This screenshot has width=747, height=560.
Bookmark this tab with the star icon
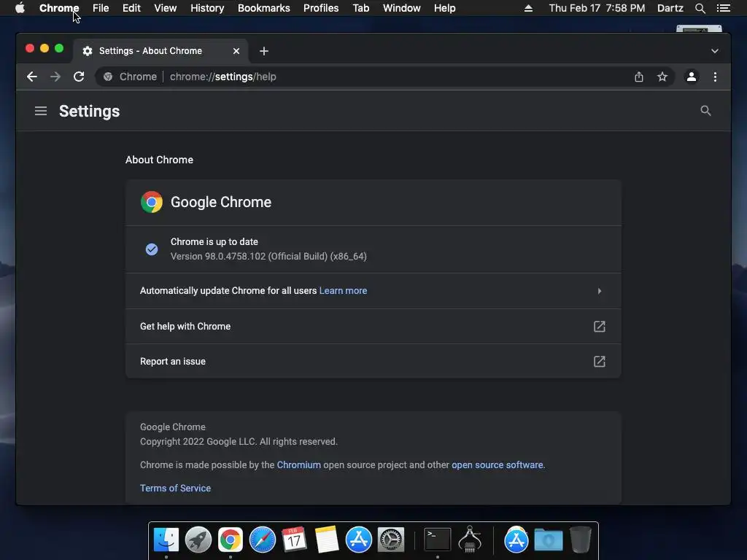[x=662, y=77]
